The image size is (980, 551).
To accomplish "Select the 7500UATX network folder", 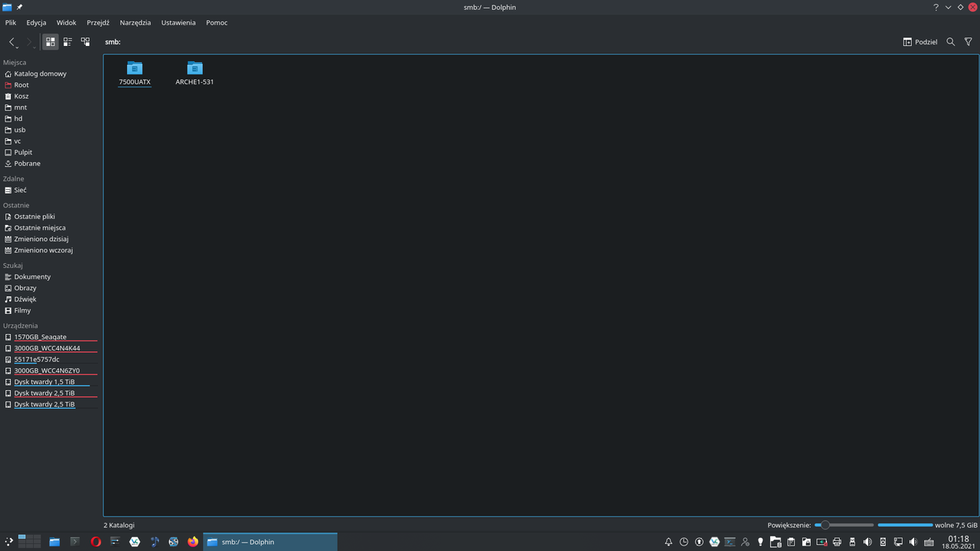I will pyautogui.click(x=135, y=73).
